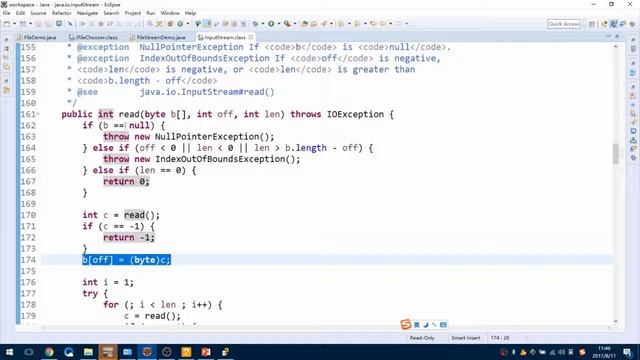Viewport: 640px width, 360px height.
Task: Toggle Sogou English/Chinese mode
Action: 416,325
